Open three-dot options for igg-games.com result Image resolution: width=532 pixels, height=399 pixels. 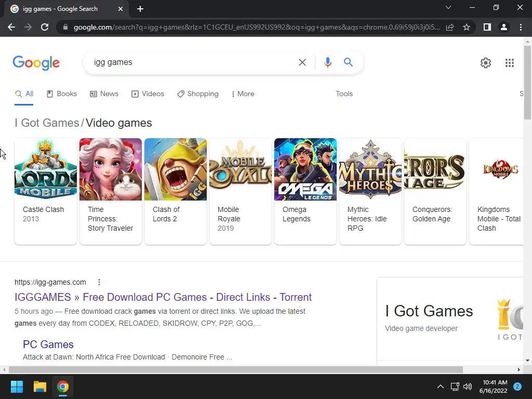(x=99, y=282)
